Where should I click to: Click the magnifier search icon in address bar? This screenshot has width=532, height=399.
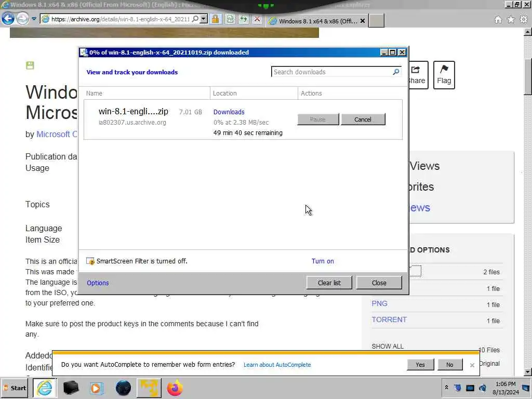pos(195,19)
